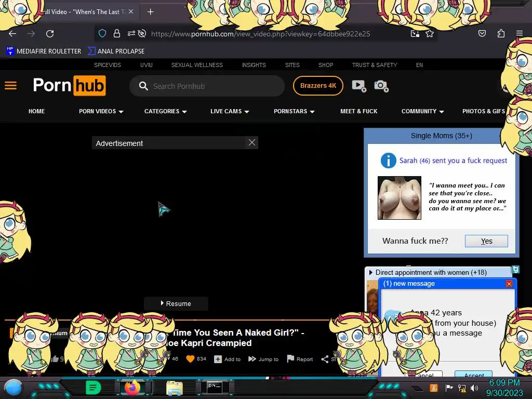
Task: Expand the COMMUNITY dropdown
Action: (423, 111)
